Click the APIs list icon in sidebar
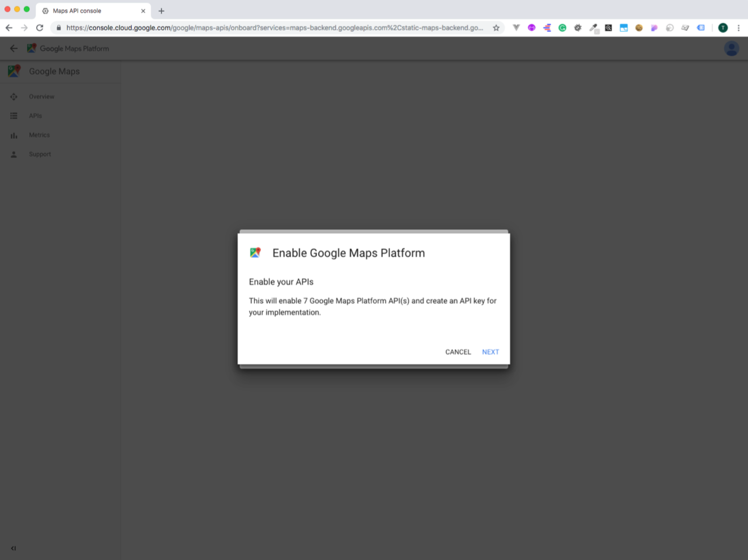 pos(14,116)
